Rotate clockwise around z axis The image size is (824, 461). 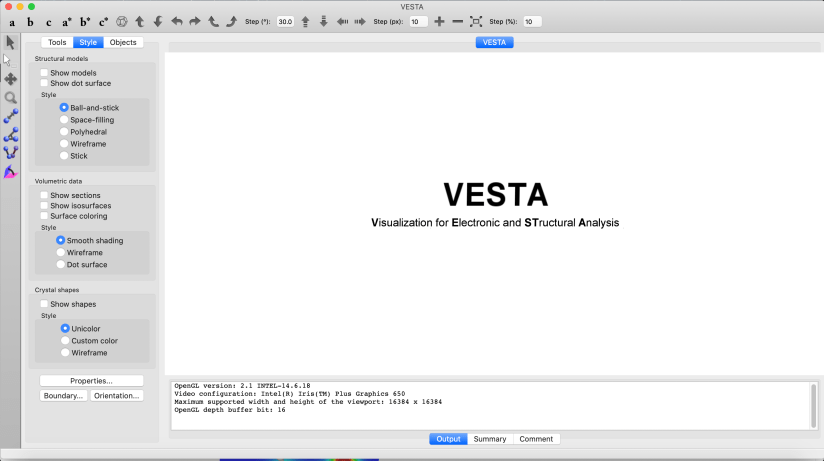[231, 22]
